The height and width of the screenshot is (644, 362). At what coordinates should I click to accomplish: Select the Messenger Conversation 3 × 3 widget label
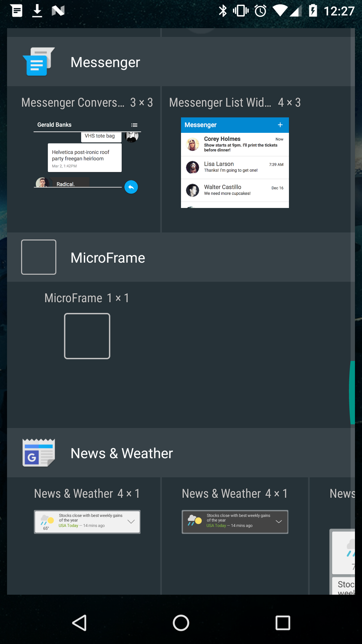[x=87, y=102]
